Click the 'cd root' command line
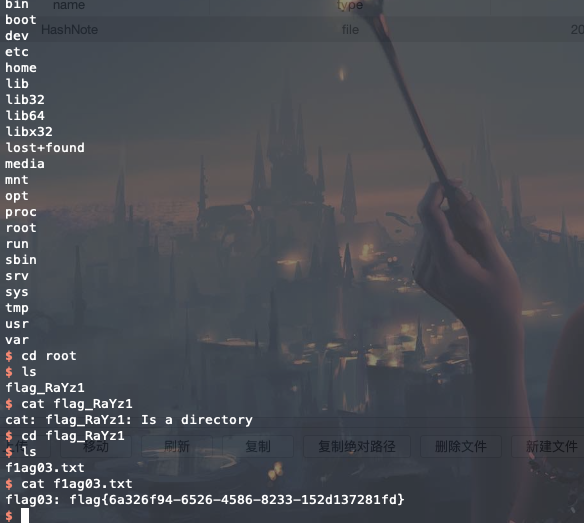 point(48,355)
